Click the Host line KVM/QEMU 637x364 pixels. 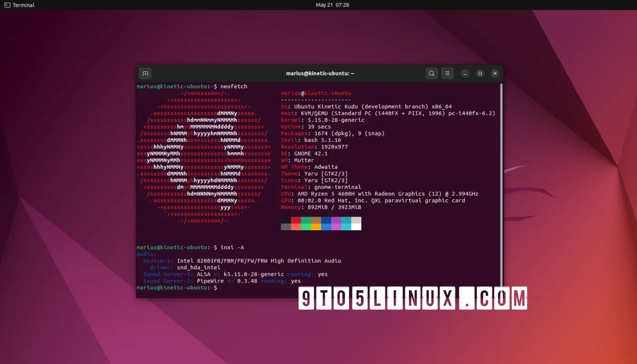pyautogui.click(x=388, y=113)
